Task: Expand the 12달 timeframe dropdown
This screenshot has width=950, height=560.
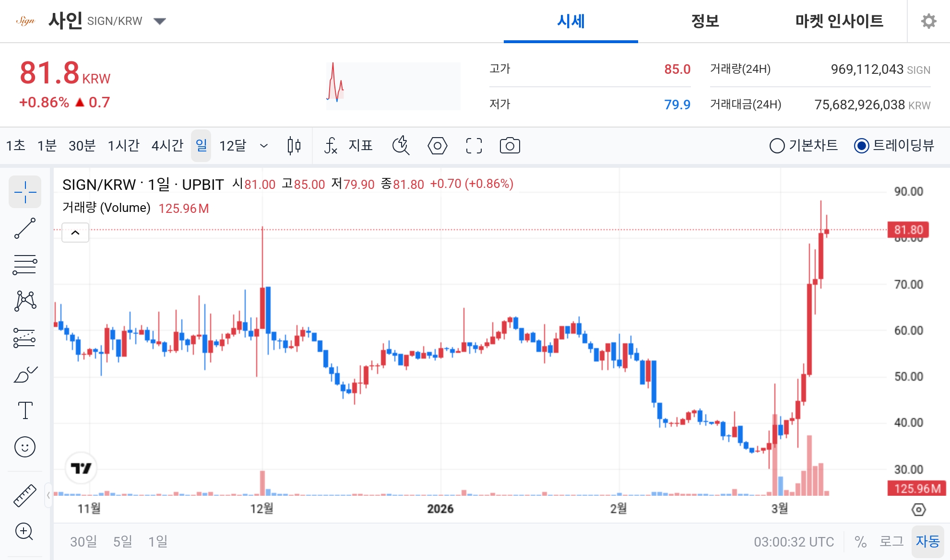Action: [x=263, y=146]
